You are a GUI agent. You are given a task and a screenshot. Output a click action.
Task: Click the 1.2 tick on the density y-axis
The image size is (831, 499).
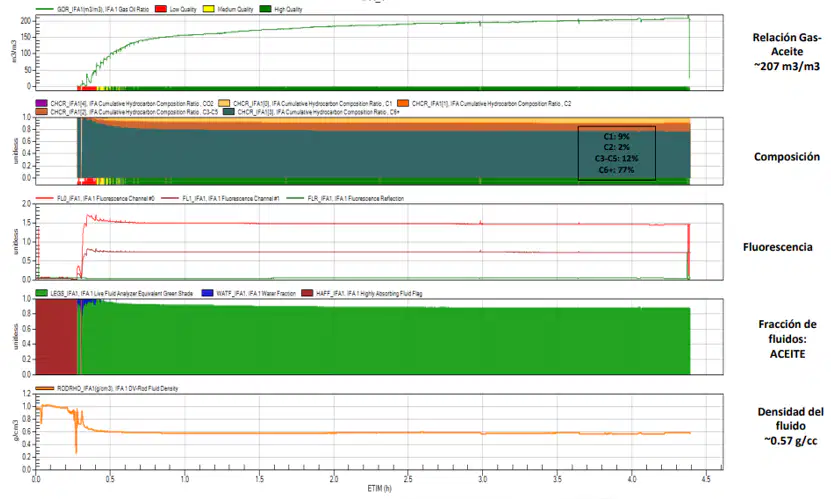click(27, 394)
